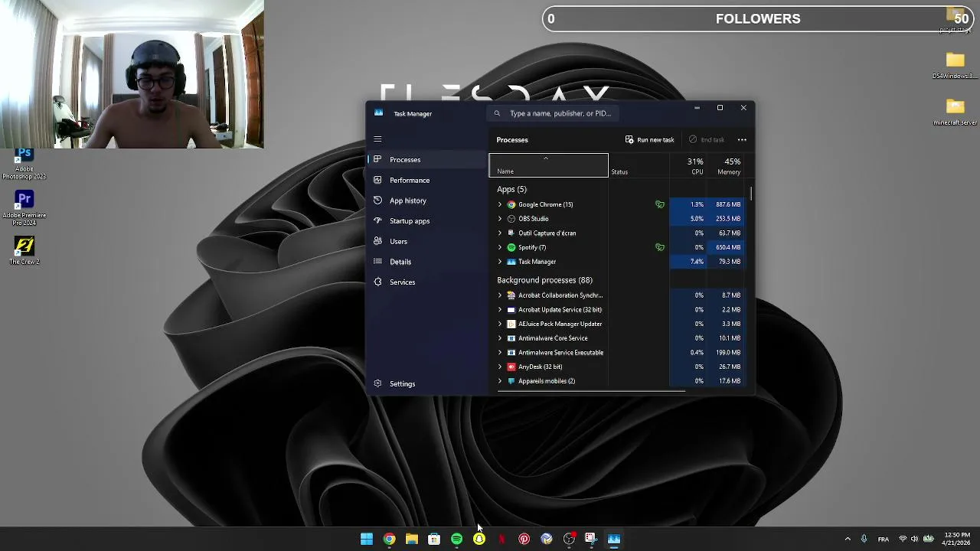Open Spotify from the taskbar
Viewport: 980px width, 551px height.
point(456,540)
